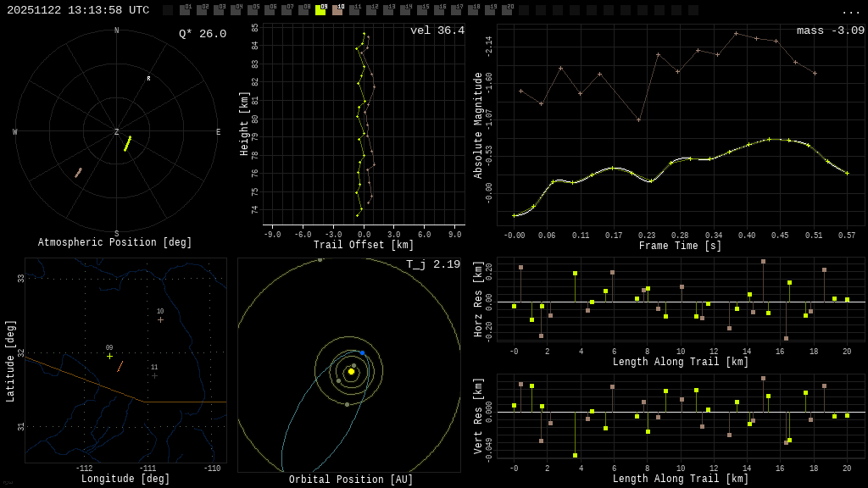Click the red meteor ground track on map
Viewport: 868px width, 488px height.
[120, 366]
